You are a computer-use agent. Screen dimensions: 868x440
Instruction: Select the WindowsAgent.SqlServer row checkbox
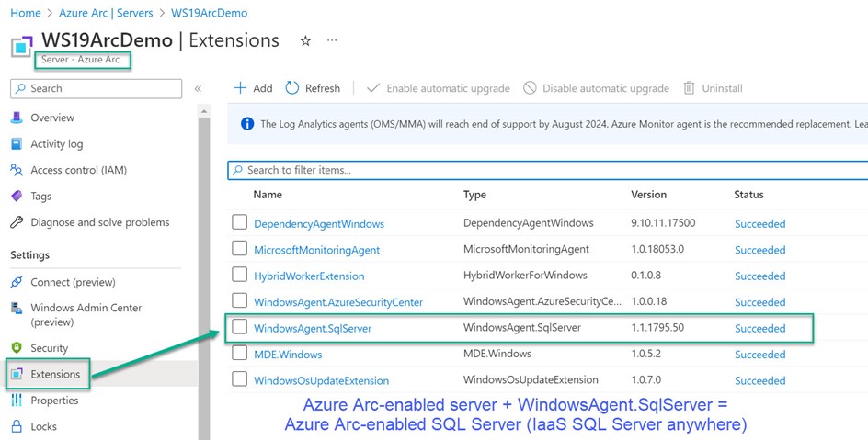pos(239,328)
